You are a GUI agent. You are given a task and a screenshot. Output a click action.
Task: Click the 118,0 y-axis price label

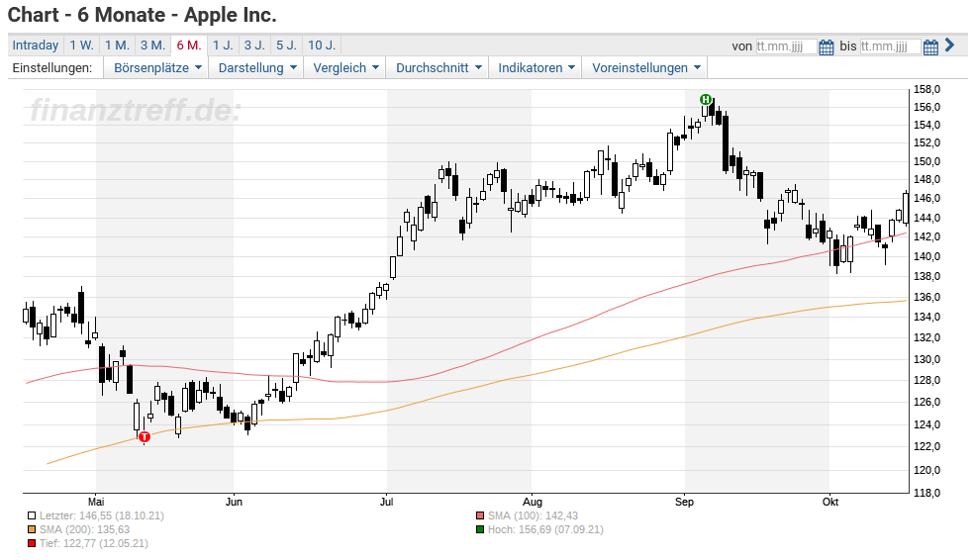pos(926,493)
